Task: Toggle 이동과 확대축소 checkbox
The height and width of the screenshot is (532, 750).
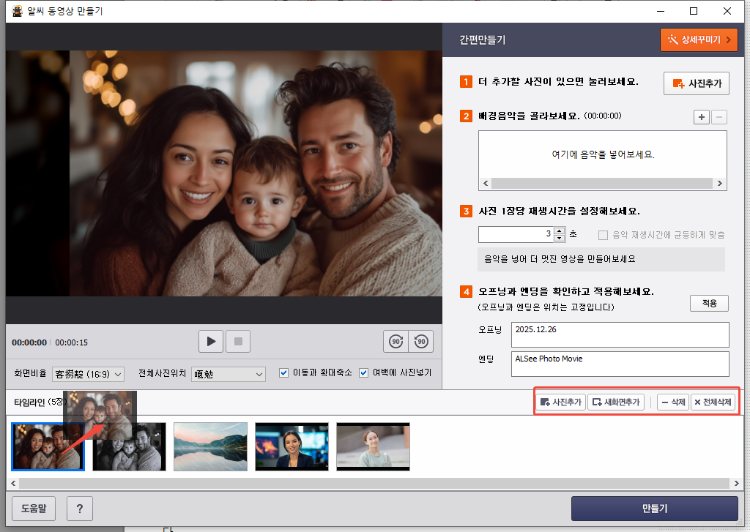Action: coord(284,373)
